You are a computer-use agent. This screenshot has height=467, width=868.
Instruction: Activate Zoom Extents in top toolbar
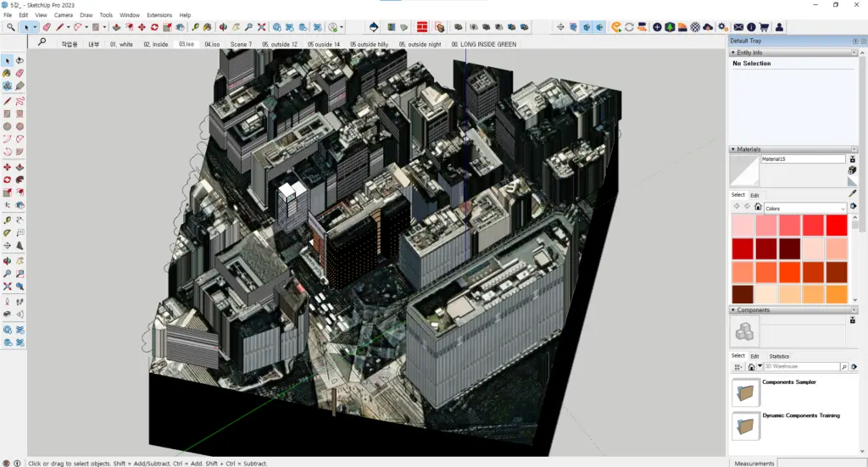[262, 27]
